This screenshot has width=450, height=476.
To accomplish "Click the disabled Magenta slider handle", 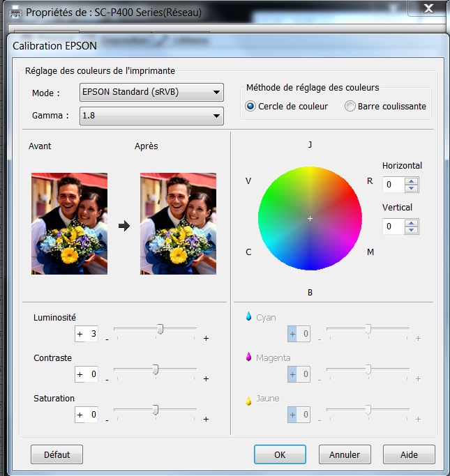I will pyautogui.click(x=368, y=369).
